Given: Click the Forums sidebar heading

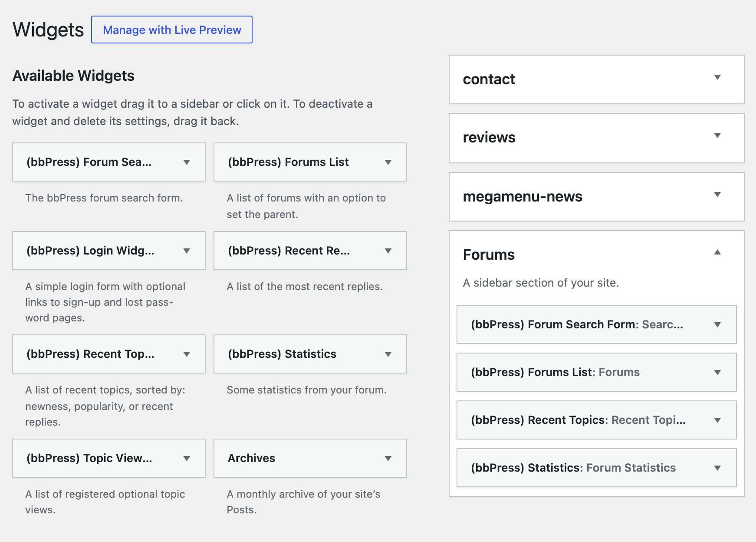Looking at the screenshot, I should coord(489,254).
